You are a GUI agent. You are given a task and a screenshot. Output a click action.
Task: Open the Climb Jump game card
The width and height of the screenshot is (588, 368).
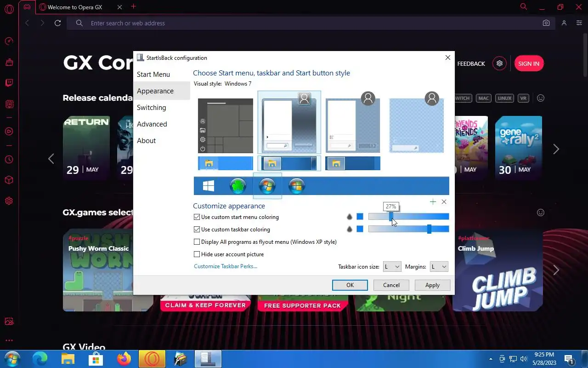tap(498, 270)
